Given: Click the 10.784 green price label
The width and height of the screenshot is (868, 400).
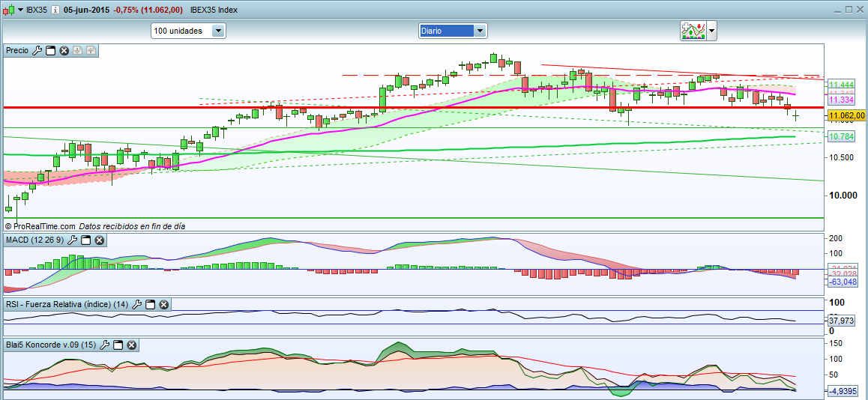Looking at the screenshot, I should [x=842, y=136].
